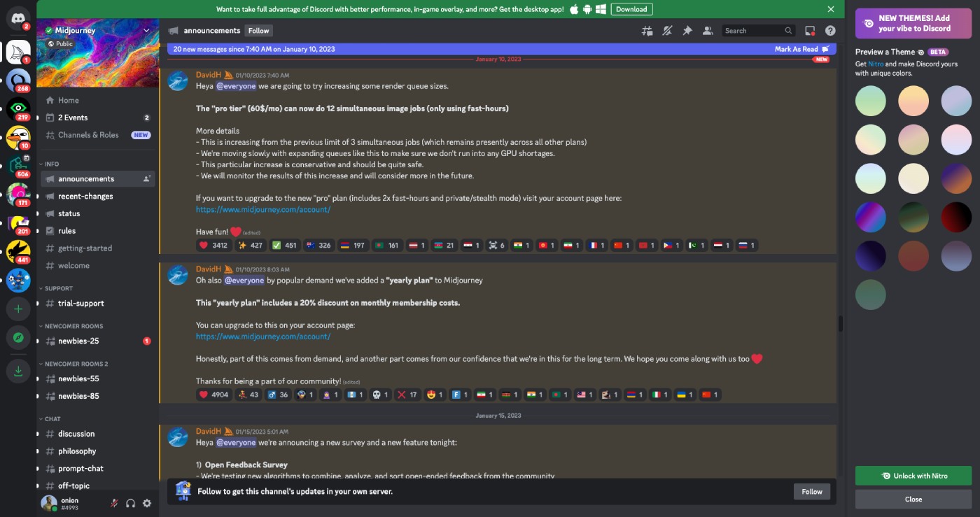Click create invite icon beside announcements

point(146,179)
